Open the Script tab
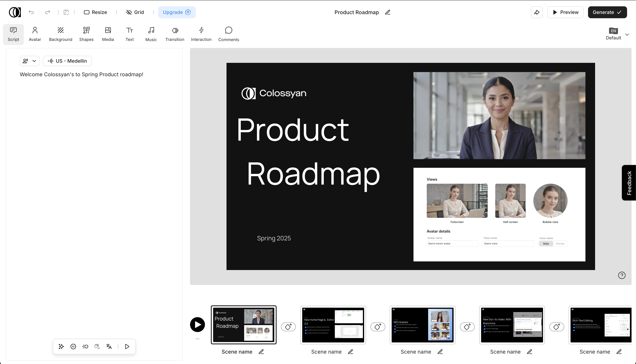 click(13, 34)
